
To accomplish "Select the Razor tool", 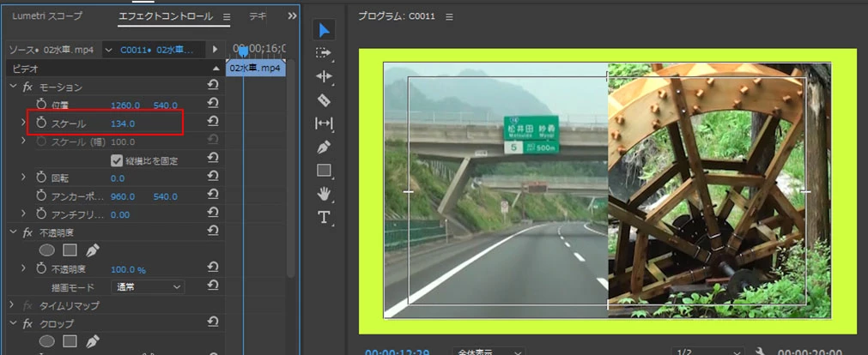I will click(x=324, y=100).
